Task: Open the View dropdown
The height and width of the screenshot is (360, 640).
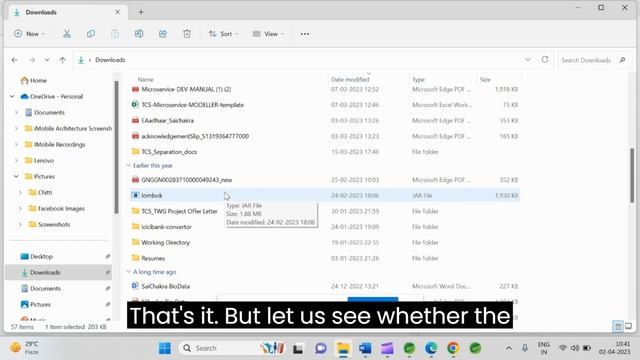Action: point(268,34)
